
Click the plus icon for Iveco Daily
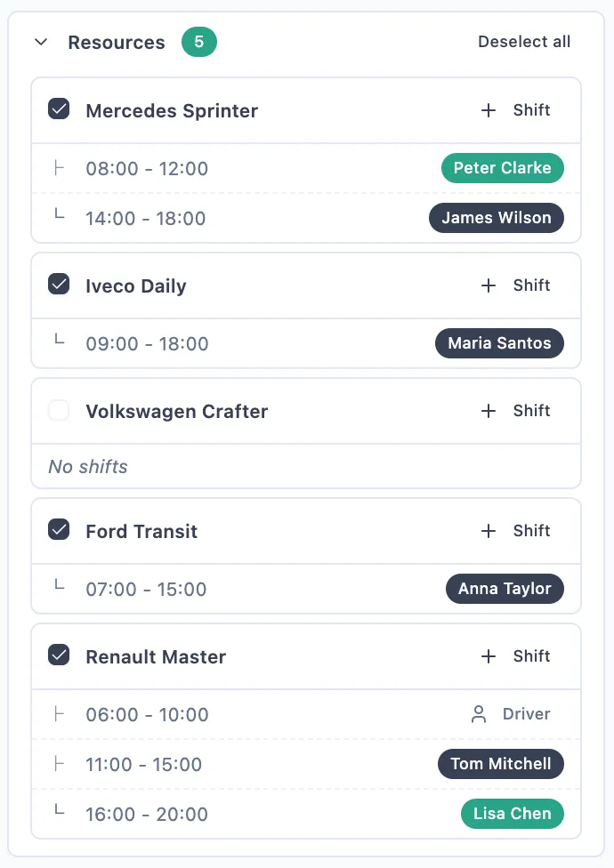click(x=488, y=285)
